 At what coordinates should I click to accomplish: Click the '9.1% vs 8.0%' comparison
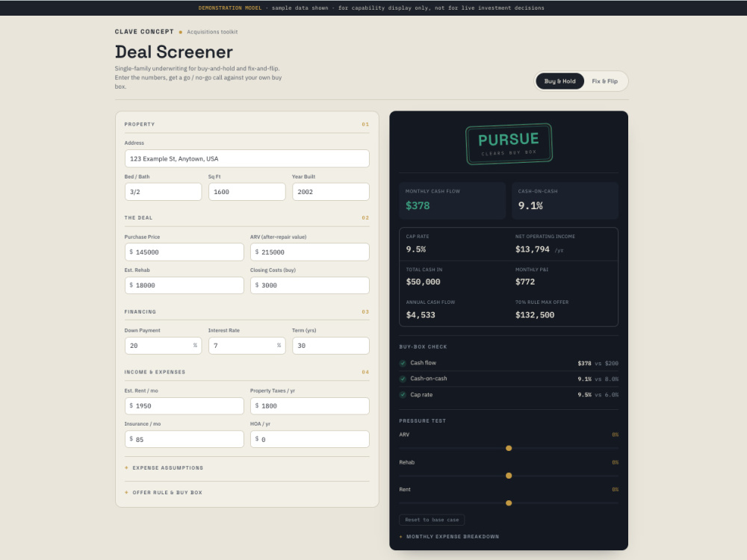point(598,379)
